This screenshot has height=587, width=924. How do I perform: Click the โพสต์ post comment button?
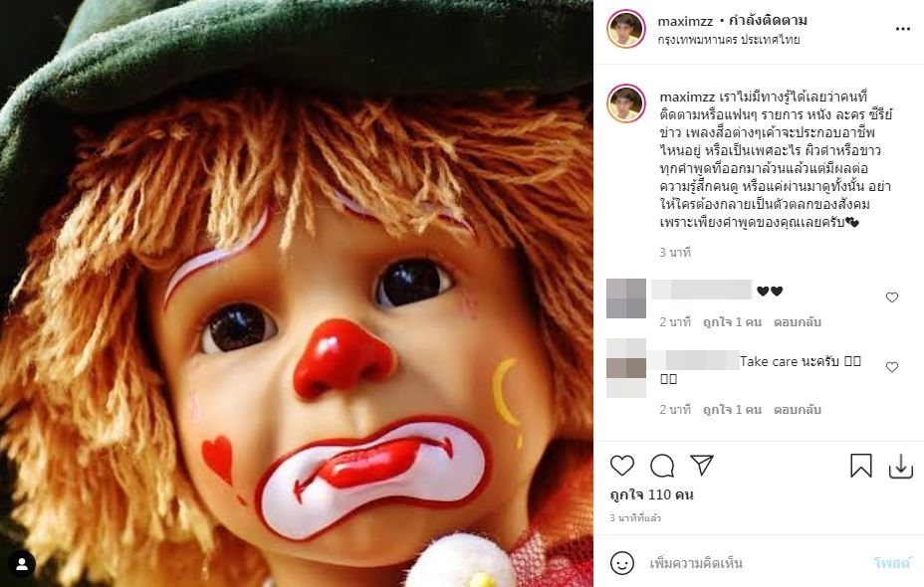pyautogui.click(x=892, y=563)
